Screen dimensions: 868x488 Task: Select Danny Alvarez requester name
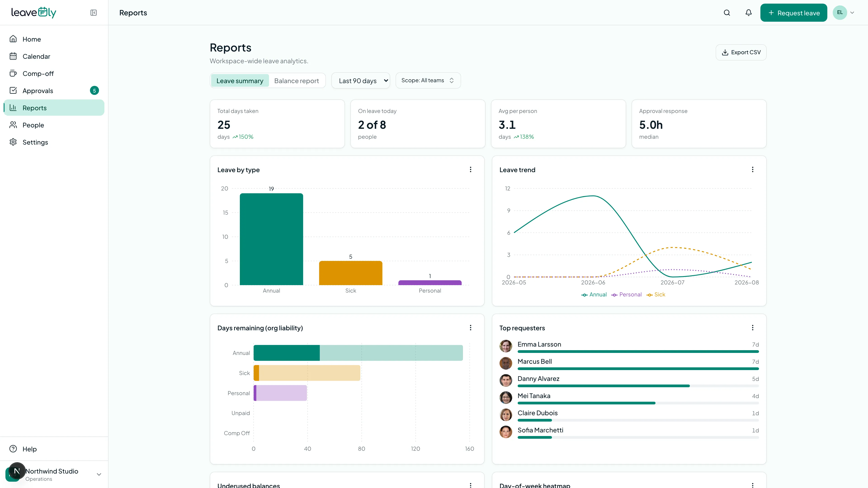(538, 379)
